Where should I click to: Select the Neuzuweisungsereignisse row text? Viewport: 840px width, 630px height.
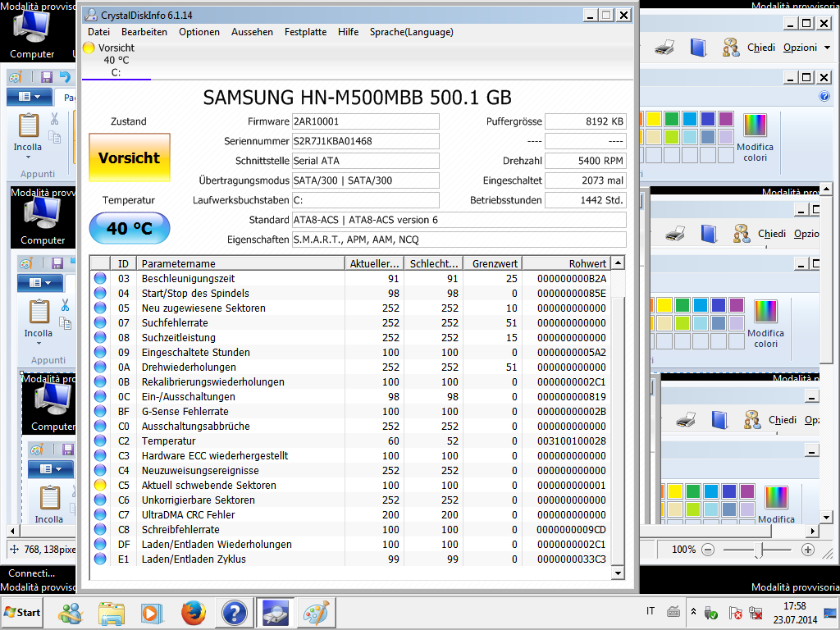click(x=200, y=470)
